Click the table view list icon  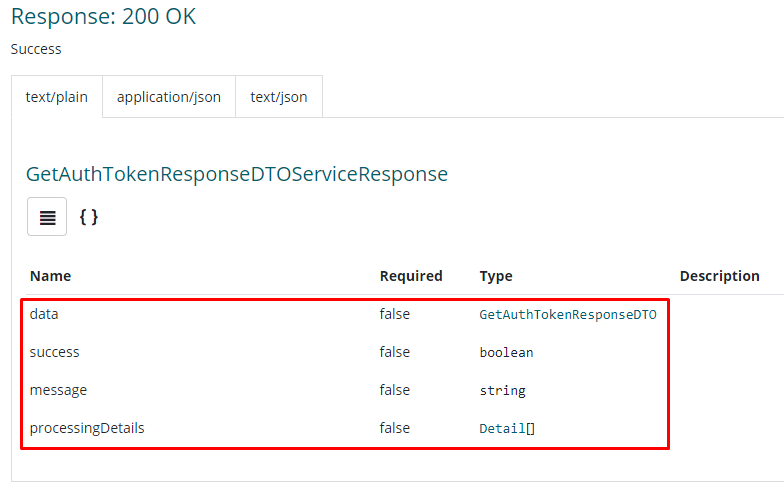47,217
